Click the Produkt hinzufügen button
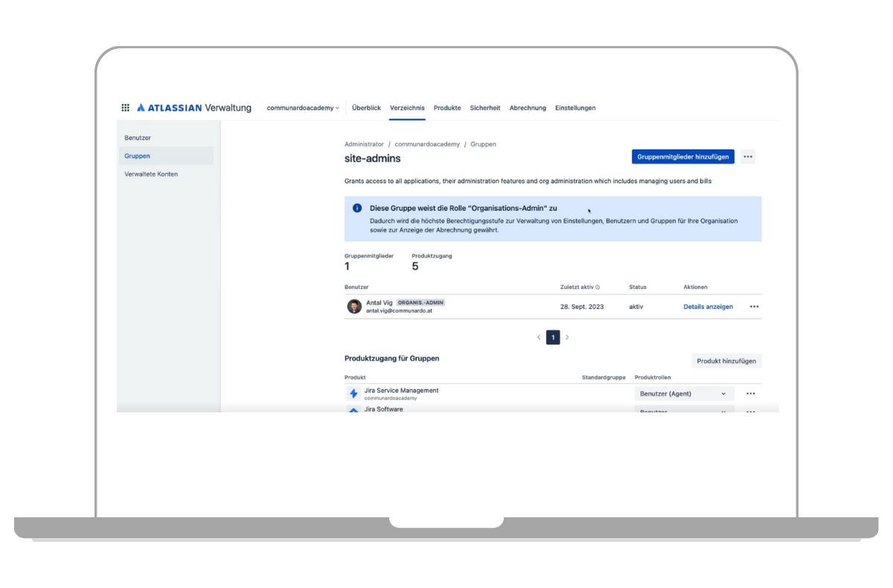 (726, 361)
